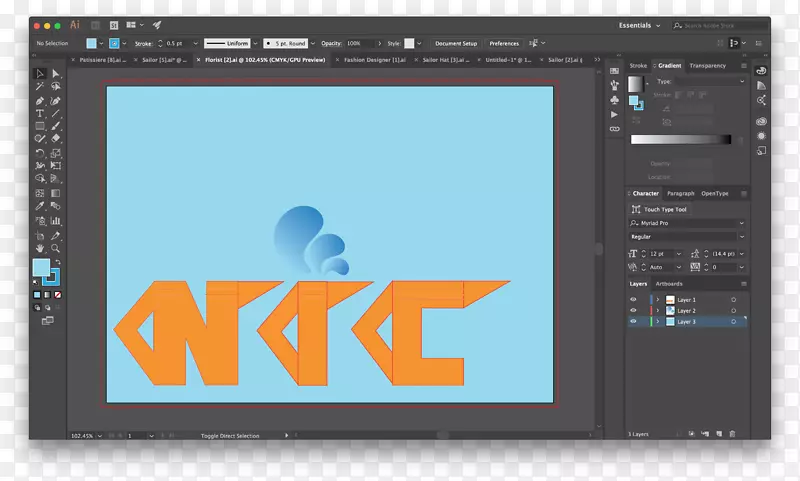Click the Adobe Stock search icon
The height and width of the screenshot is (481, 800).
coord(678,26)
